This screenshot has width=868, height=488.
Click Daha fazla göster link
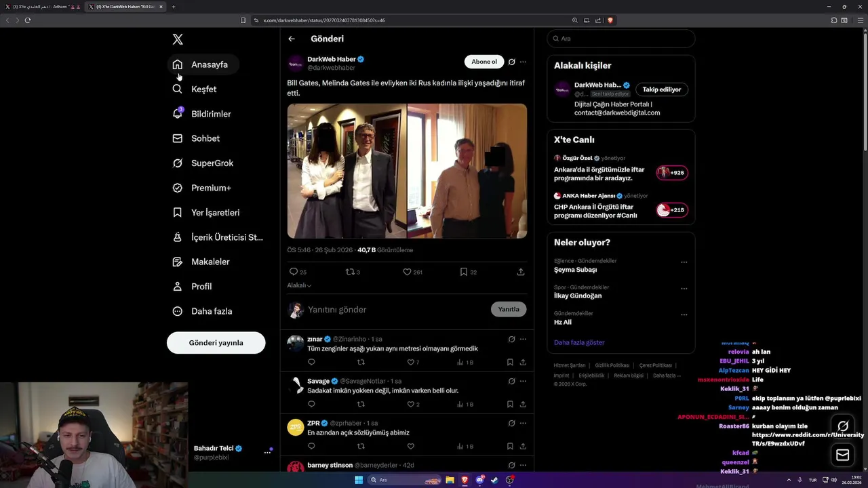coord(579,343)
